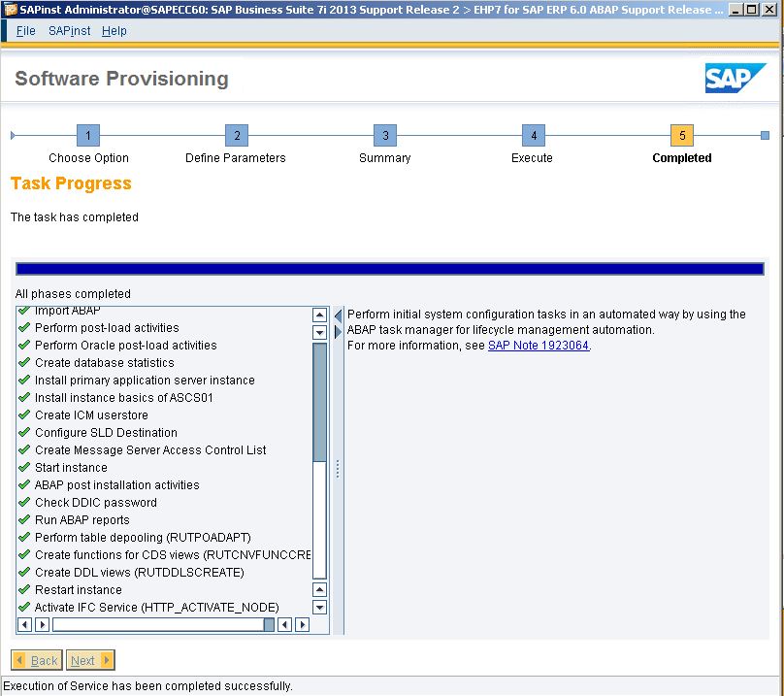The image size is (784, 696).
Task: Select 'Perform post-load activities' phase
Action: coord(107,328)
